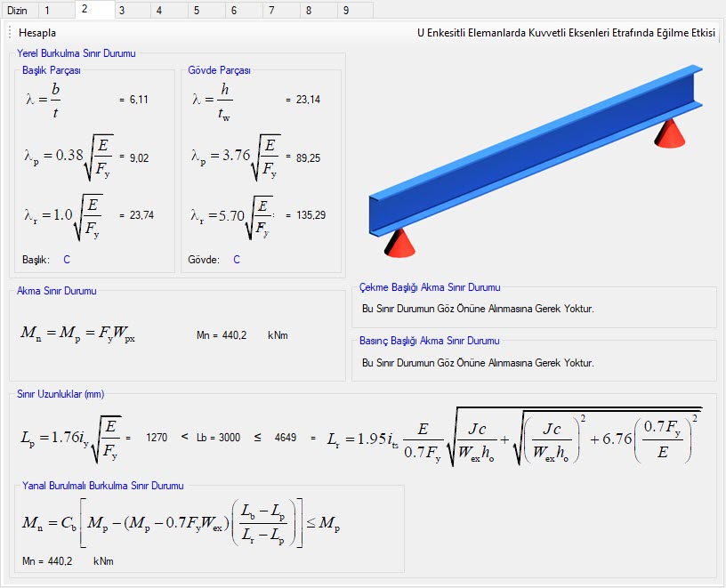Click the Başlık Parçası group label
Screen dimensions: 726x588
[x=52, y=70]
